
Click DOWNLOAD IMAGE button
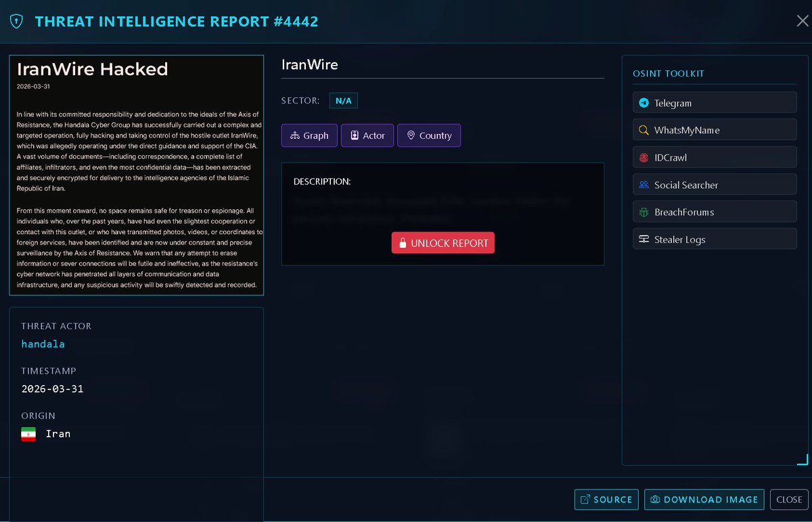(704, 500)
